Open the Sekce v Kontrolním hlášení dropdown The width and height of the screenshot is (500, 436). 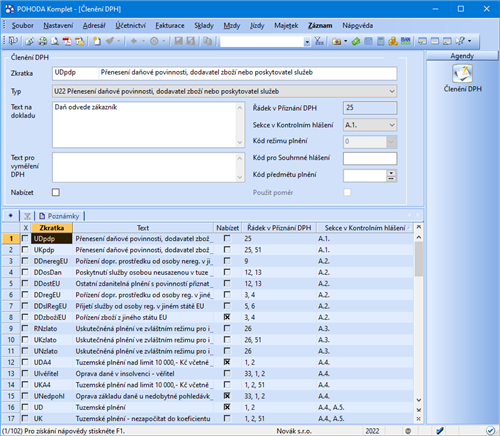[392, 125]
